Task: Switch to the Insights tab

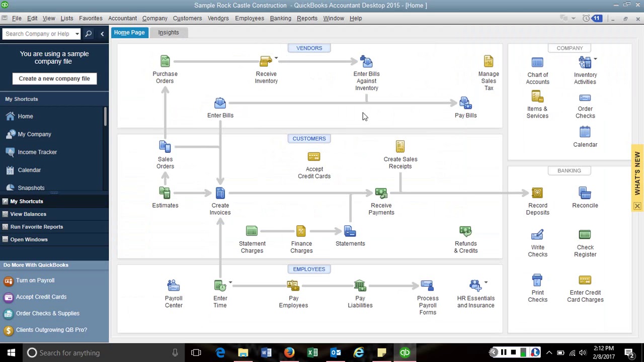Action: click(169, 32)
